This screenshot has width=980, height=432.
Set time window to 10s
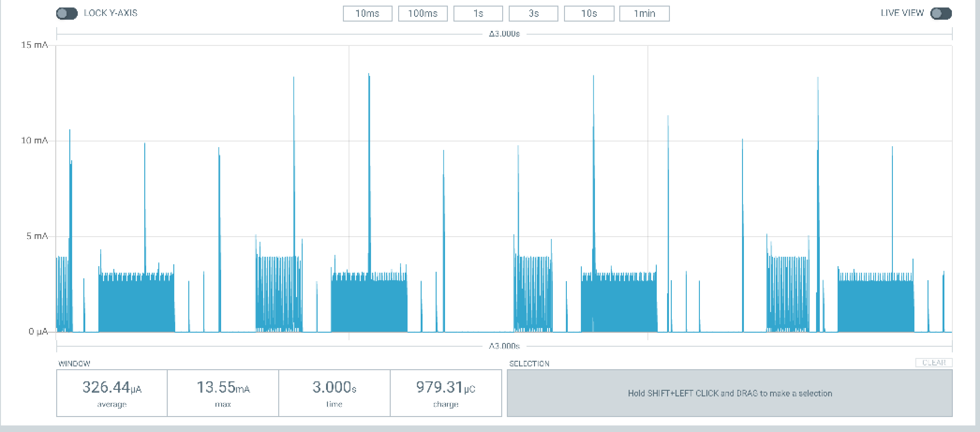pos(589,14)
